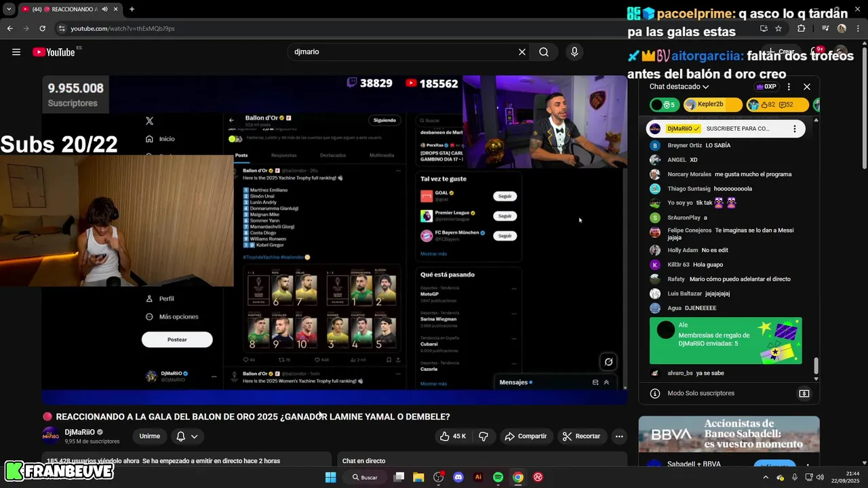The height and width of the screenshot is (488, 868).
Task: Open Discord from the taskbar
Action: [x=458, y=477]
